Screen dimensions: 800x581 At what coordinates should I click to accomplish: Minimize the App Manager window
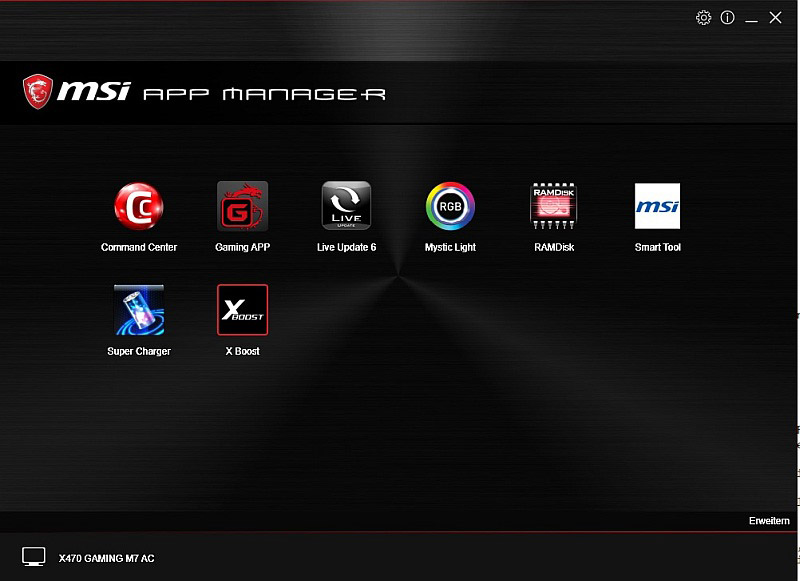pyautogui.click(x=751, y=19)
